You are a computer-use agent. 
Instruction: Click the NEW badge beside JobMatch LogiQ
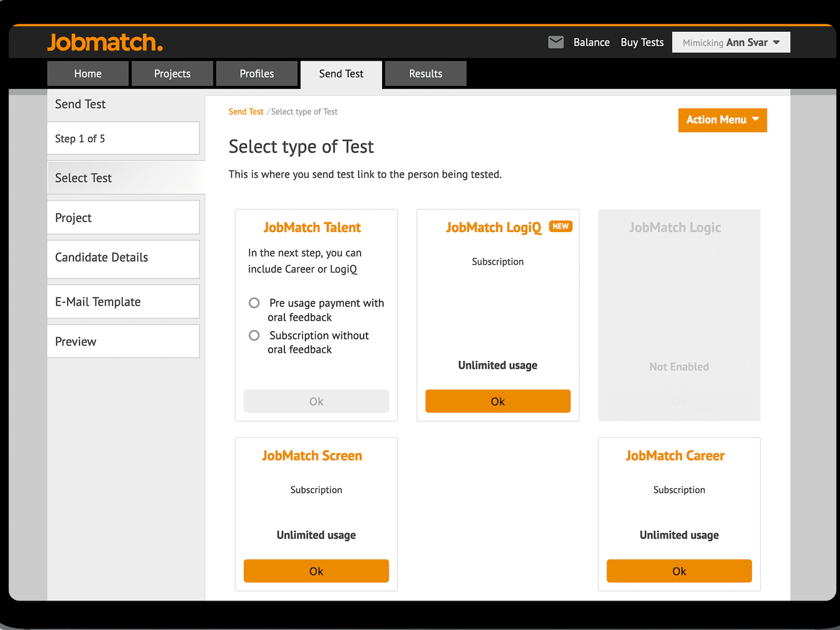click(560, 227)
